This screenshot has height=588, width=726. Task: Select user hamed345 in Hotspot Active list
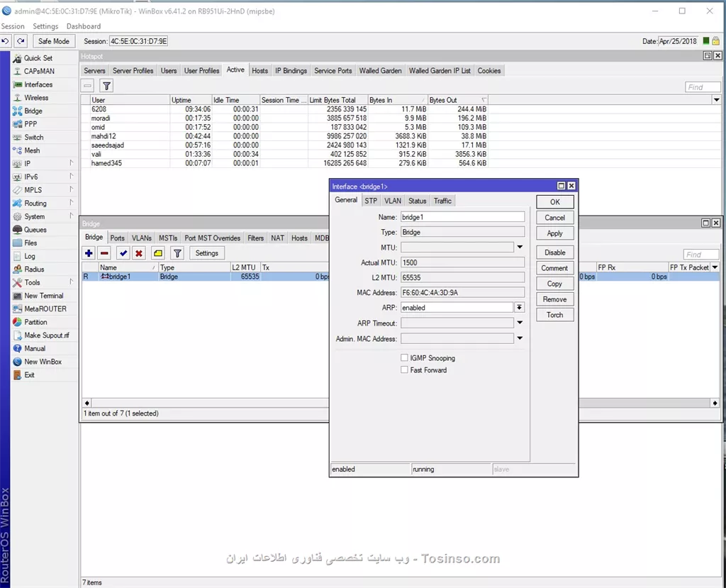pos(284,163)
